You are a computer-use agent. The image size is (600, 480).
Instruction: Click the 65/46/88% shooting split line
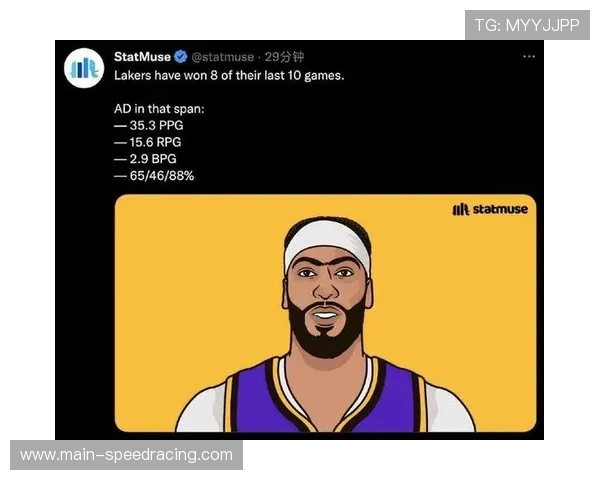click(154, 176)
